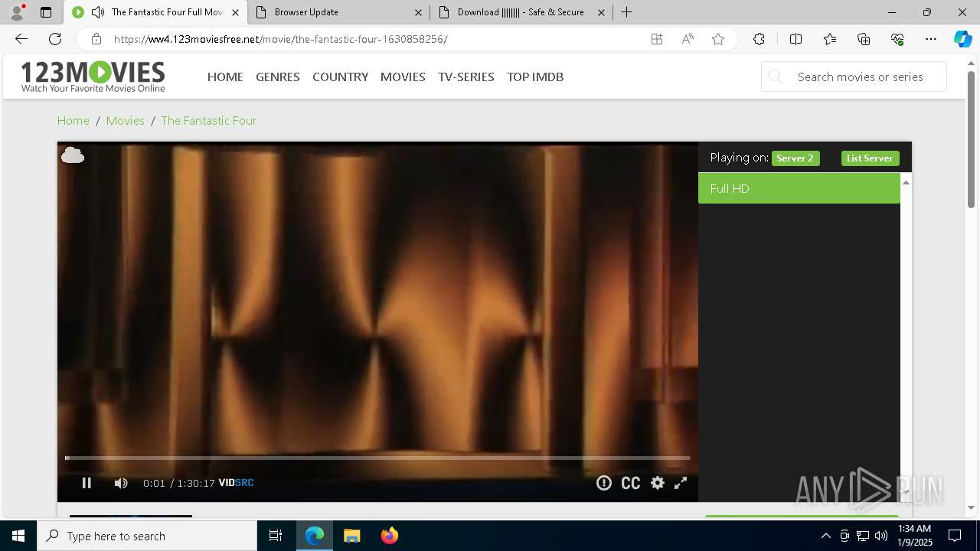The height and width of the screenshot is (551, 980).
Task: Open Browser essentials
Action: [x=897, y=39]
